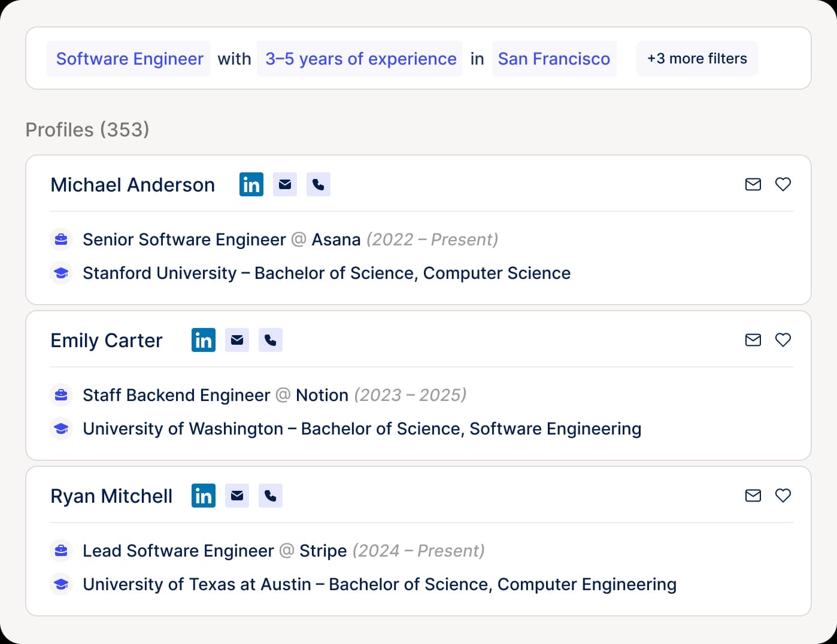
Task: Click Emily Carter's name
Action: pos(107,340)
